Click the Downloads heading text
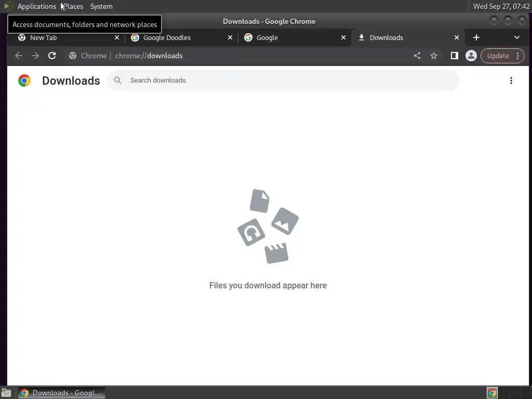Viewport: 532px width, 399px height. [x=71, y=81]
